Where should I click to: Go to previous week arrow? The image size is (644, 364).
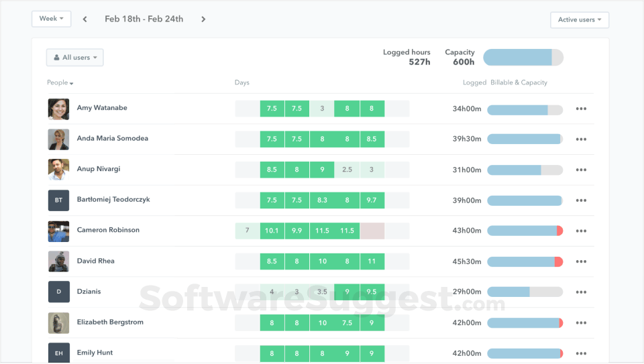click(x=85, y=19)
